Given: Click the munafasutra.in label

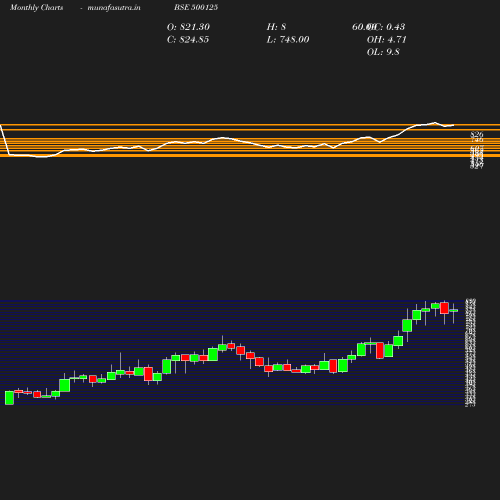Looking at the screenshot, I should pyautogui.click(x=114, y=8).
